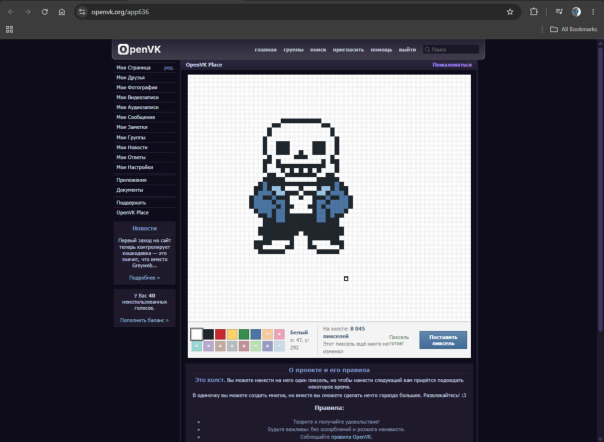Image resolution: width=604 pixels, height=442 pixels.
Task: Open the Chrome three-dot menu
Action: [593, 12]
